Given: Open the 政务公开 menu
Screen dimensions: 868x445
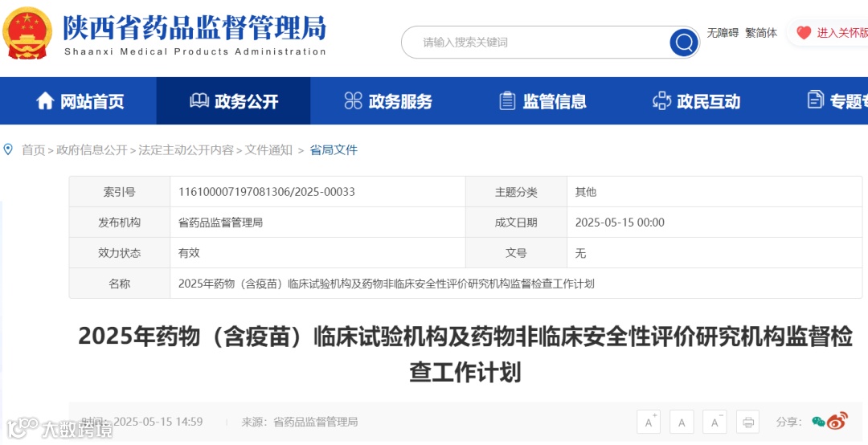Looking at the screenshot, I should [233, 100].
